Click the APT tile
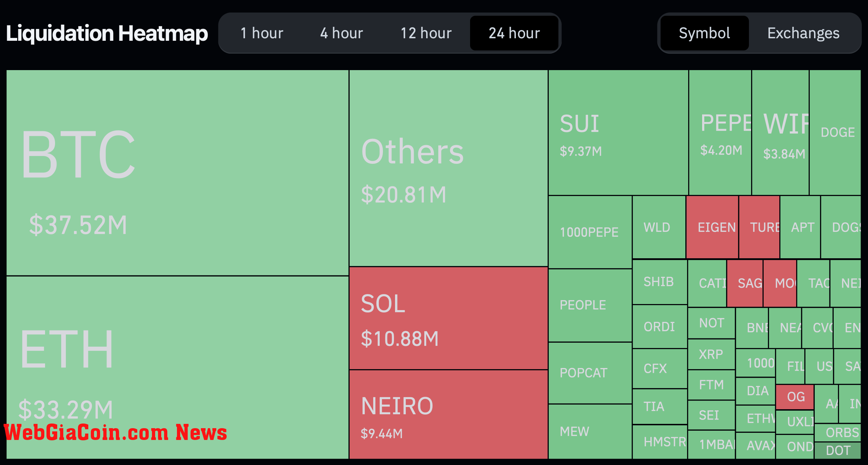 [800, 227]
